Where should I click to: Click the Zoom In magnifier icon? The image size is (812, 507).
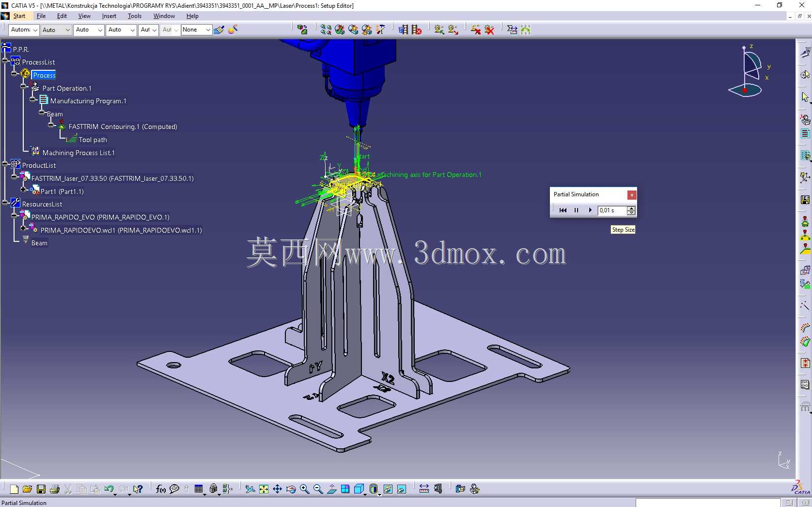click(x=304, y=489)
